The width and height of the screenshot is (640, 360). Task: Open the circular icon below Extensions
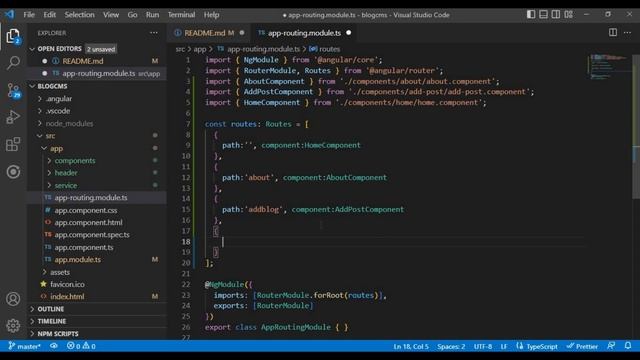click(x=13, y=172)
